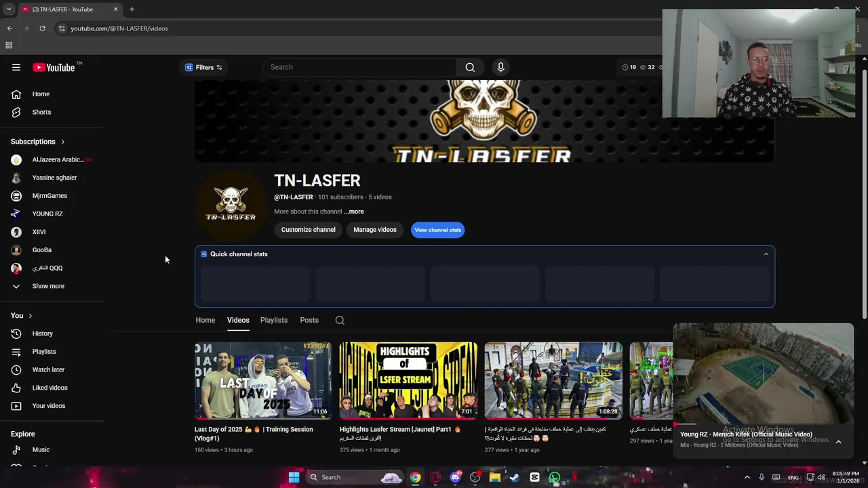Click the Windows taskbar Search box
Viewport: 868px width, 488px height.
click(x=354, y=477)
